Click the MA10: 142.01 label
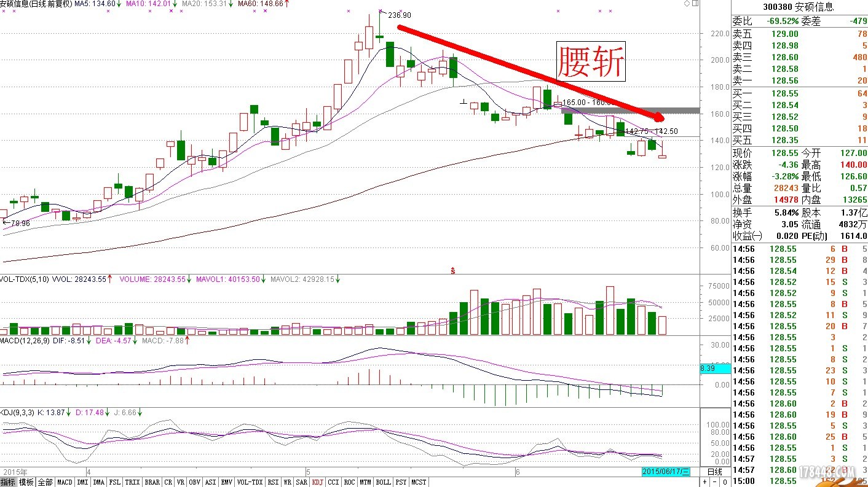The image size is (868, 487). tap(147, 4)
